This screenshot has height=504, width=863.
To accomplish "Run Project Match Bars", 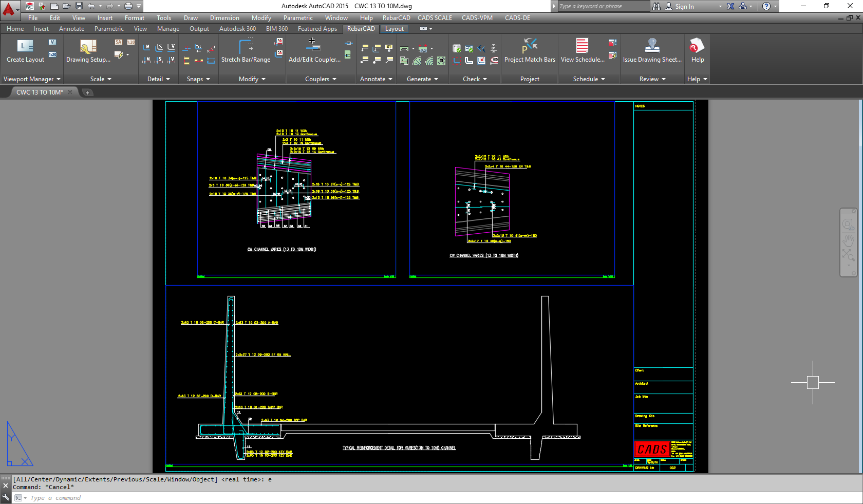I will pos(529,51).
